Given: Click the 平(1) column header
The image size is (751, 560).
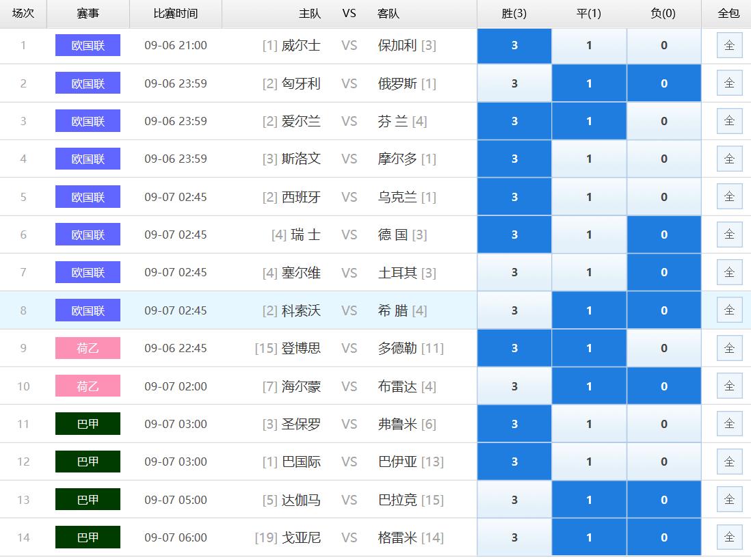Looking at the screenshot, I should [x=589, y=14].
